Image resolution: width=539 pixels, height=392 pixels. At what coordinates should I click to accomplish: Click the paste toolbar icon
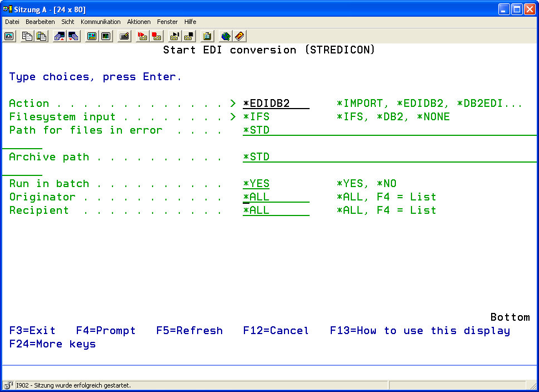point(41,36)
